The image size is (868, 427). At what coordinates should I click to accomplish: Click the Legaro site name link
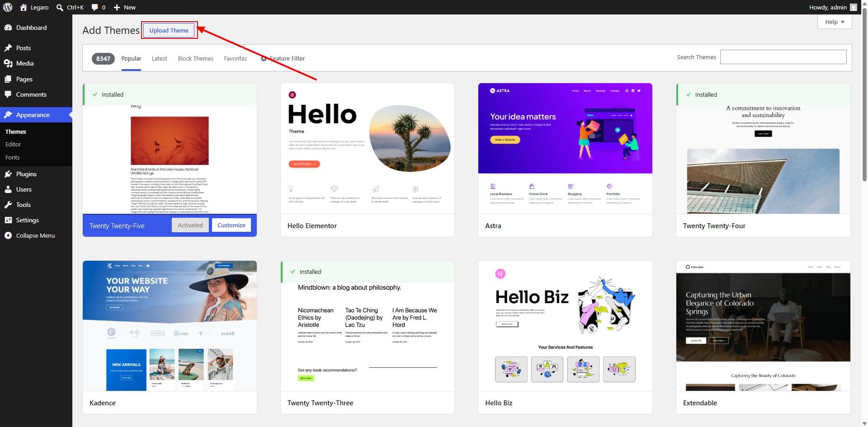[40, 7]
